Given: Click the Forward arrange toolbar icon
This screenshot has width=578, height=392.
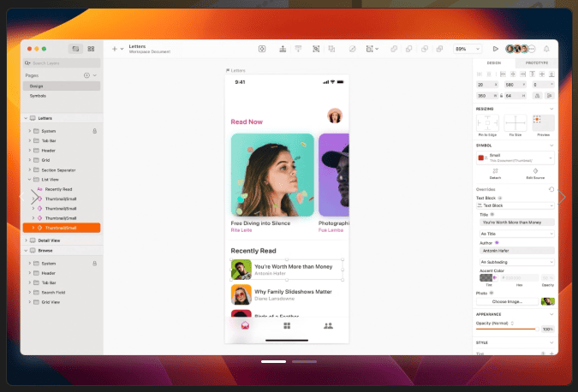Looking at the screenshot, I should [x=283, y=49].
